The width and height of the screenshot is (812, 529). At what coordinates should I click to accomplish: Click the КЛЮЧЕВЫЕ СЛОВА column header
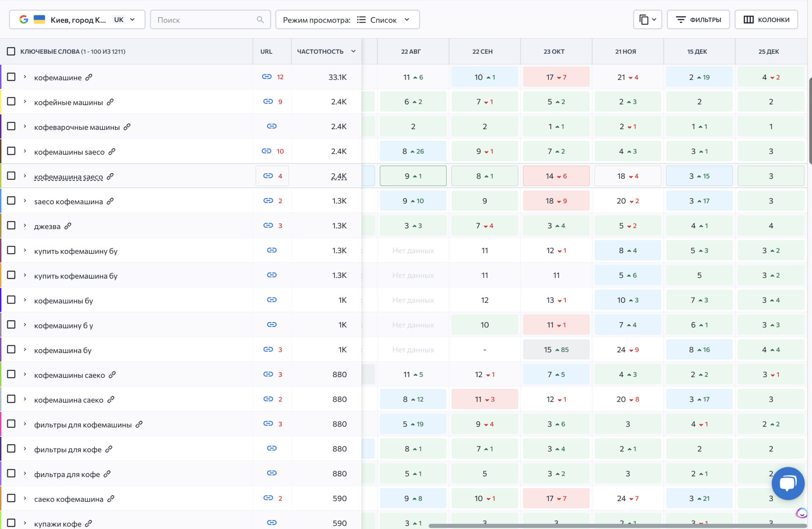click(73, 51)
